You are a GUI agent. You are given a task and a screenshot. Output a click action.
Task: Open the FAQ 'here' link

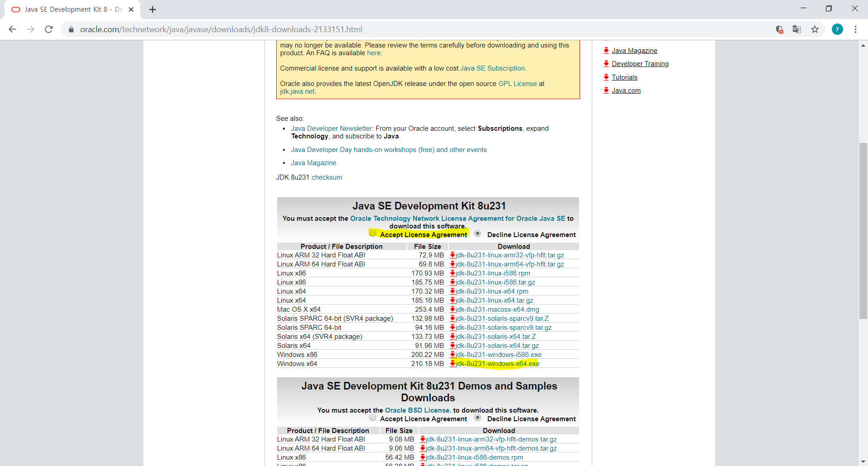coord(374,53)
